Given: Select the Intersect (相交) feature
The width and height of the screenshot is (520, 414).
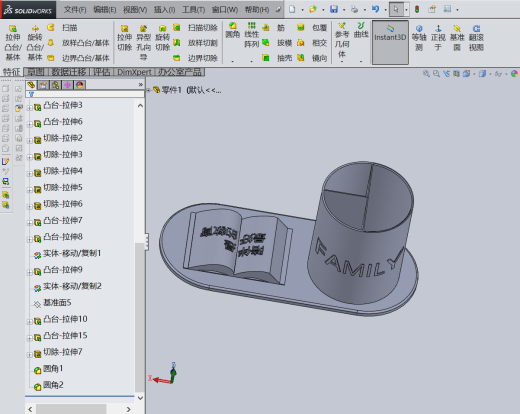Looking at the screenshot, I should (312, 43).
